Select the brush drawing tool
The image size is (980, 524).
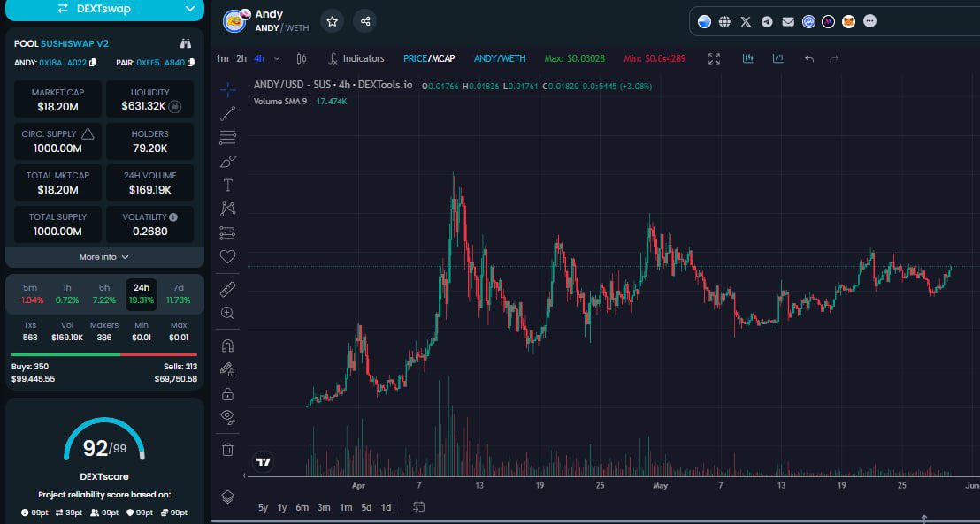pyautogui.click(x=228, y=162)
